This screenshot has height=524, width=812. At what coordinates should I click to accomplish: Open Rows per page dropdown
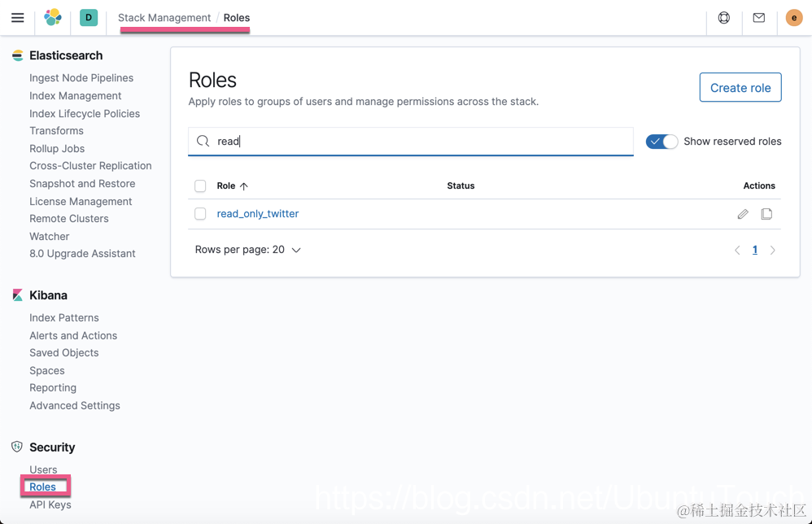247,250
